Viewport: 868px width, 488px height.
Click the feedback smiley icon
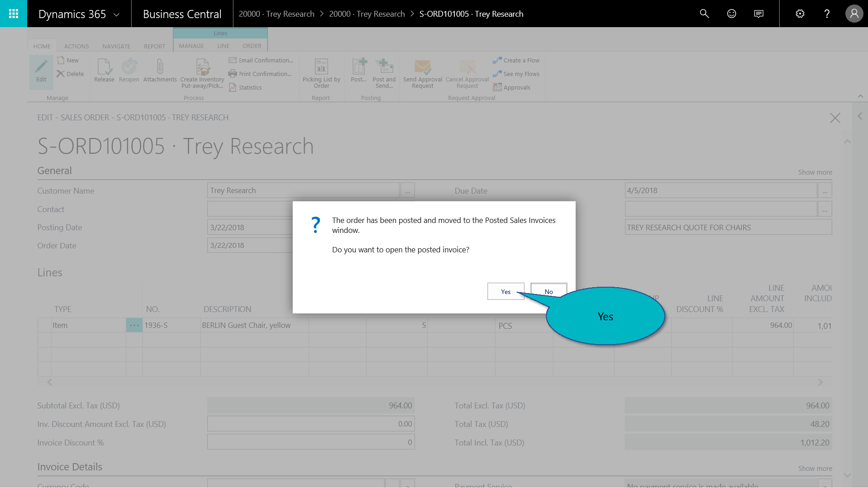[x=731, y=14]
